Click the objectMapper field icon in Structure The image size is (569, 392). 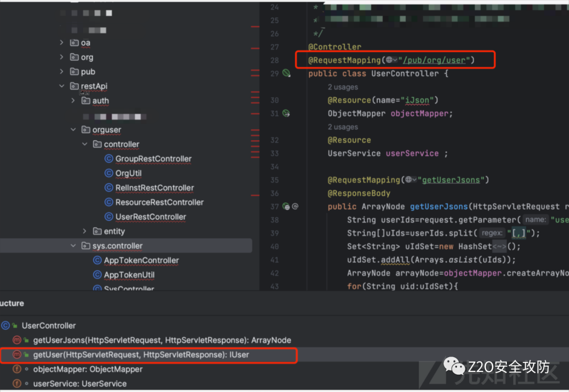point(17,369)
